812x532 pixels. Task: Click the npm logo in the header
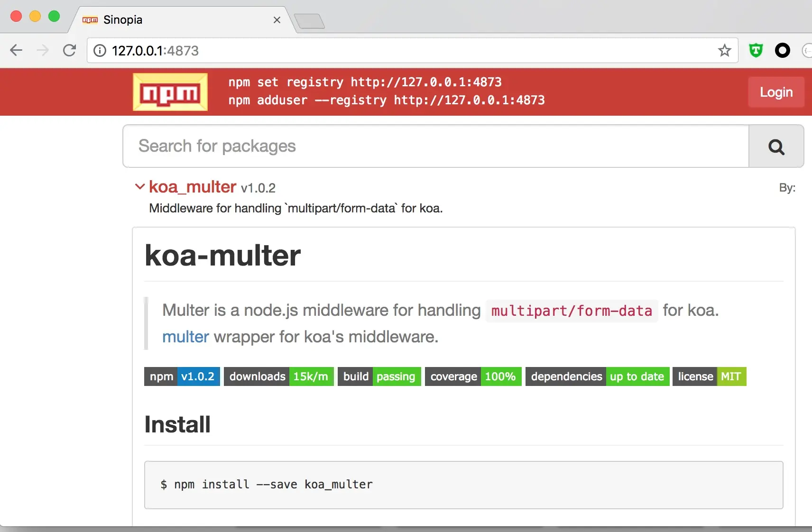[170, 92]
